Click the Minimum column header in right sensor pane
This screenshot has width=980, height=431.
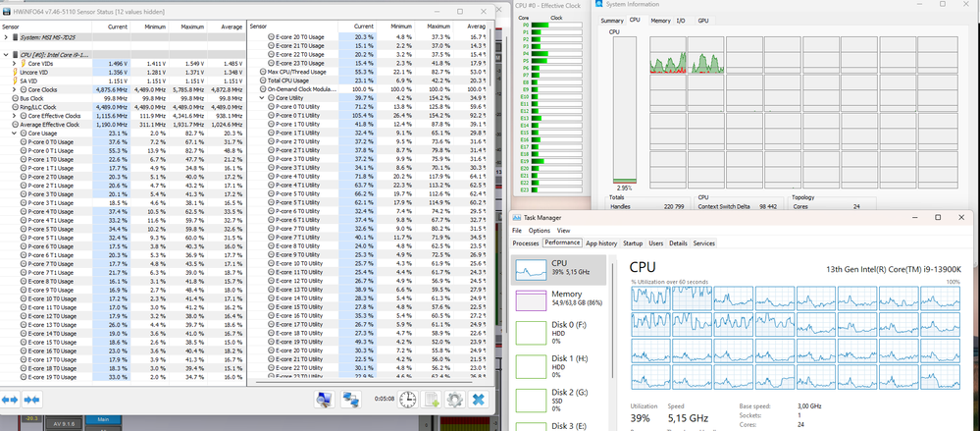(x=396, y=27)
